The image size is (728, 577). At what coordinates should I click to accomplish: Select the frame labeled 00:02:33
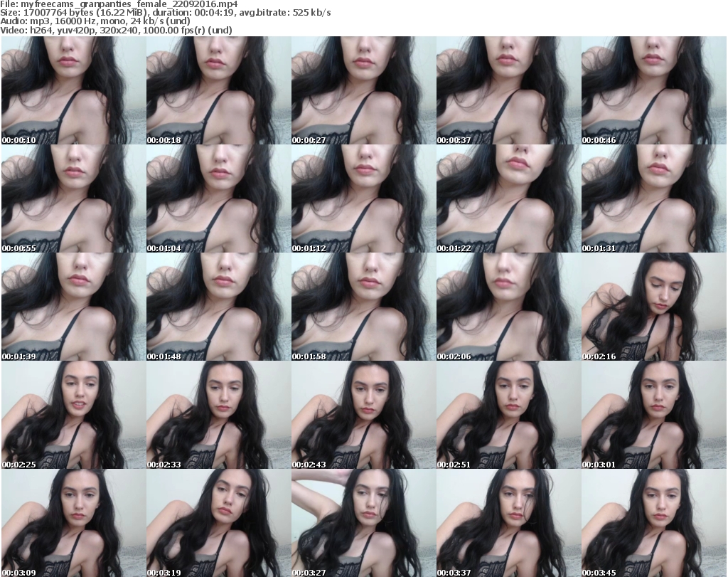point(219,415)
